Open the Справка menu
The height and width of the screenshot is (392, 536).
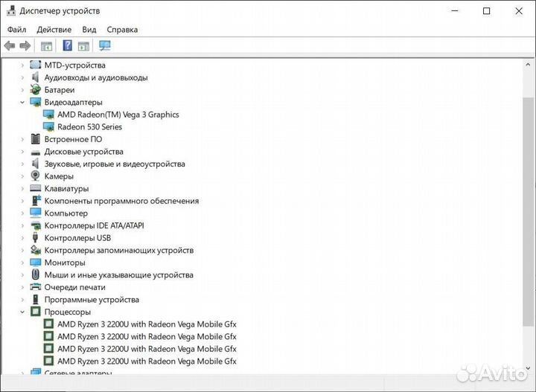coord(122,30)
